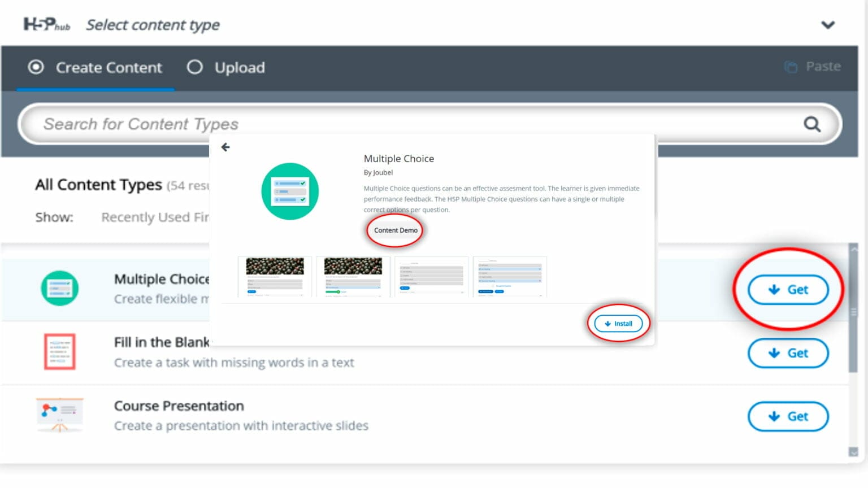Click the Fill in the Blanks content icon

point(59,352)
